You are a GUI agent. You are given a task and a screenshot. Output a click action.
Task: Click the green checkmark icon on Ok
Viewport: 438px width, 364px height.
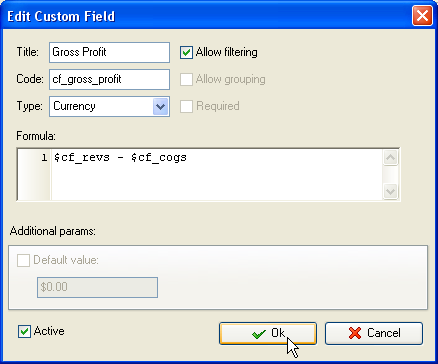[x=259, y=334]
